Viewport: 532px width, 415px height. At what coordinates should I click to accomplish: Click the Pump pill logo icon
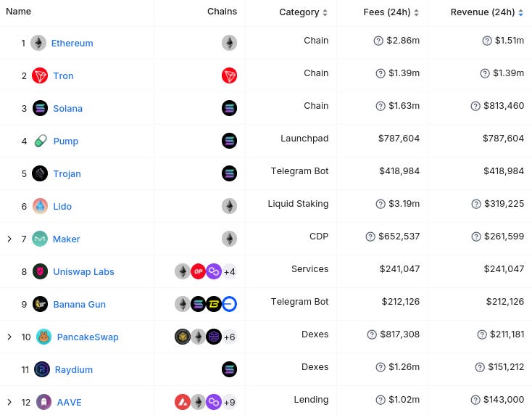(x=41, y=141)
